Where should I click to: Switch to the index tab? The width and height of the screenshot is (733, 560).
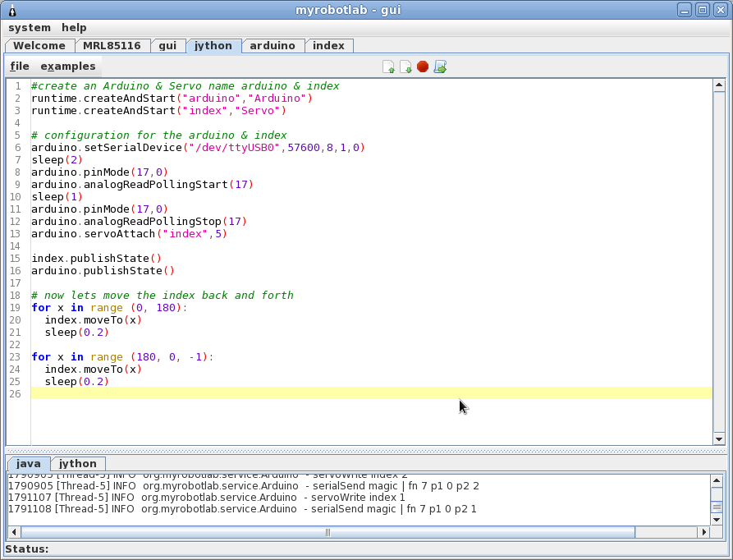(328, 46)
